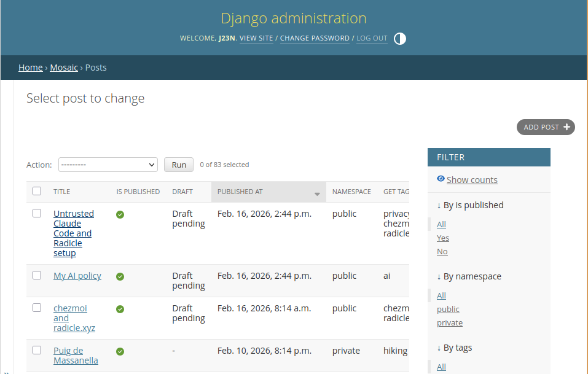Image resolution: width=588 pixels, height=374 pixels.
Task: Navigate to Mosaic in the breadcrumb
Action: pyautogui.click(x=64, y=68)
